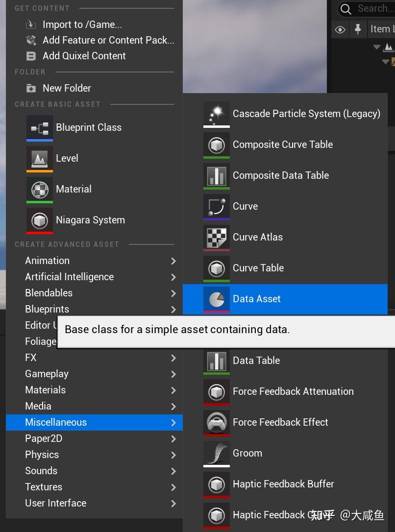Click the Material checkered sphere icon
The image size is (395, 532).
(x=40, y=190)
